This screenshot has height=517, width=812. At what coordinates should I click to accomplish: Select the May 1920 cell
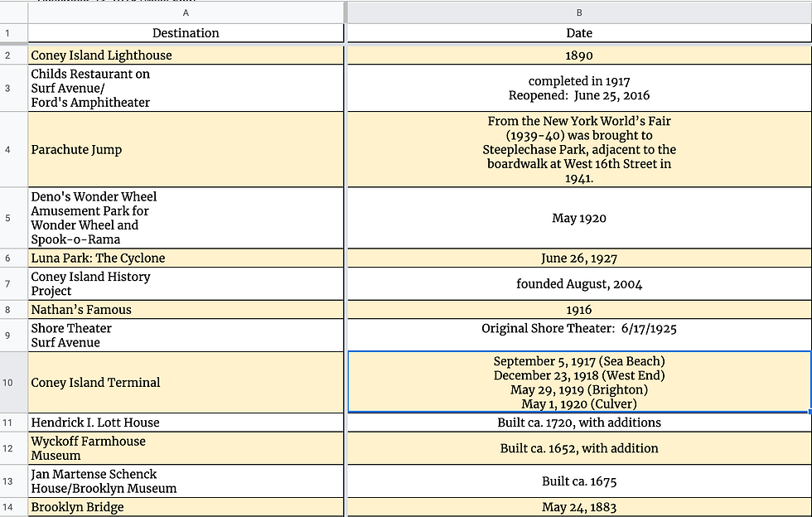579,218
